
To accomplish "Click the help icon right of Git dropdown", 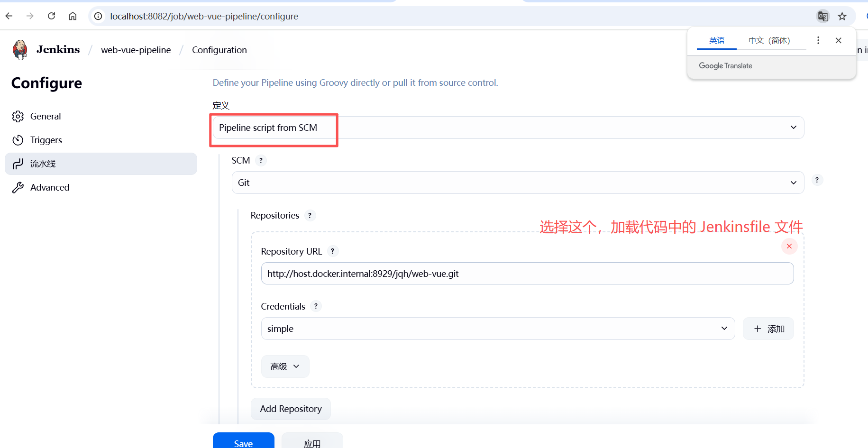I will [817, 180].
